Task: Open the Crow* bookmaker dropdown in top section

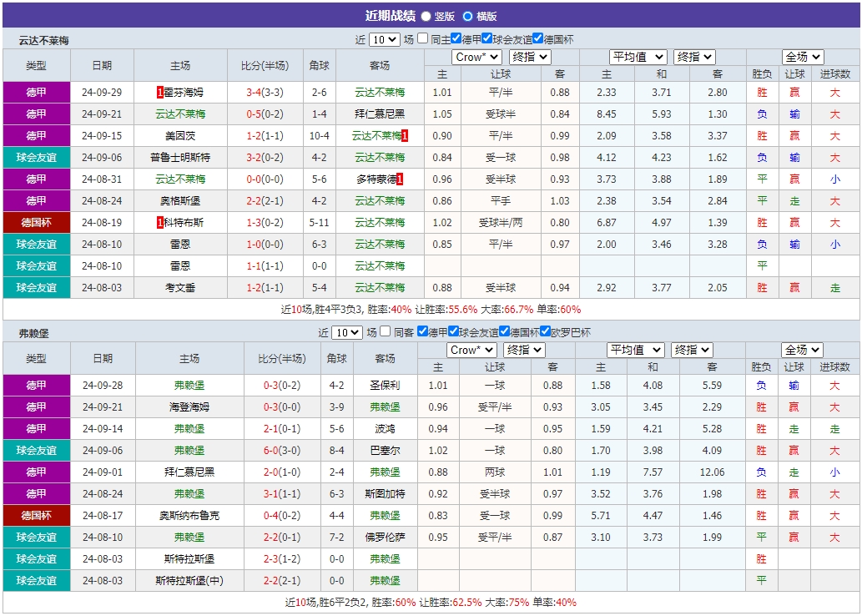Action: (x=476, y=57)
